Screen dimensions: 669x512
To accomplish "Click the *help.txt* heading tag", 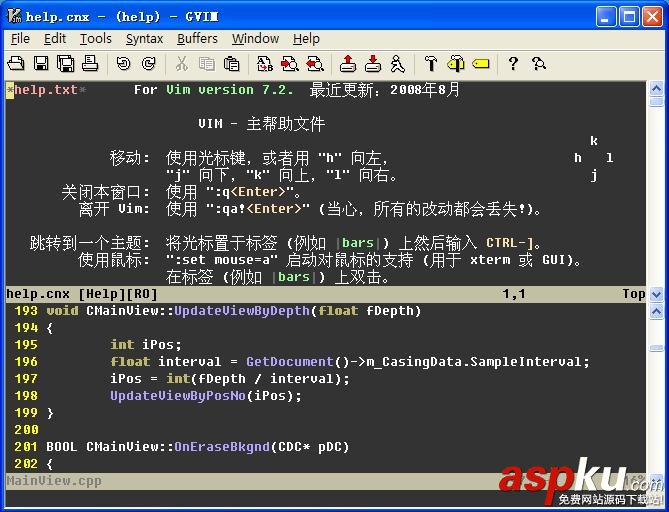I will tap(46, 90).
